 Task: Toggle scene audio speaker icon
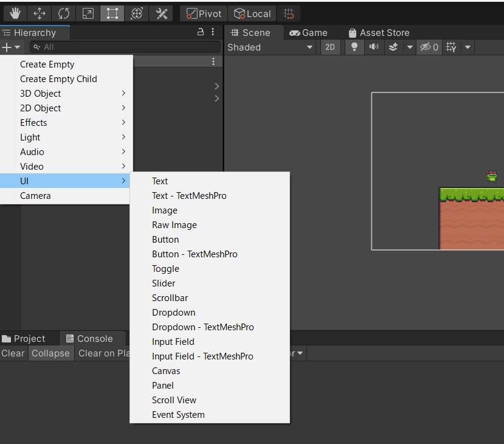click(x=373, y=47)
